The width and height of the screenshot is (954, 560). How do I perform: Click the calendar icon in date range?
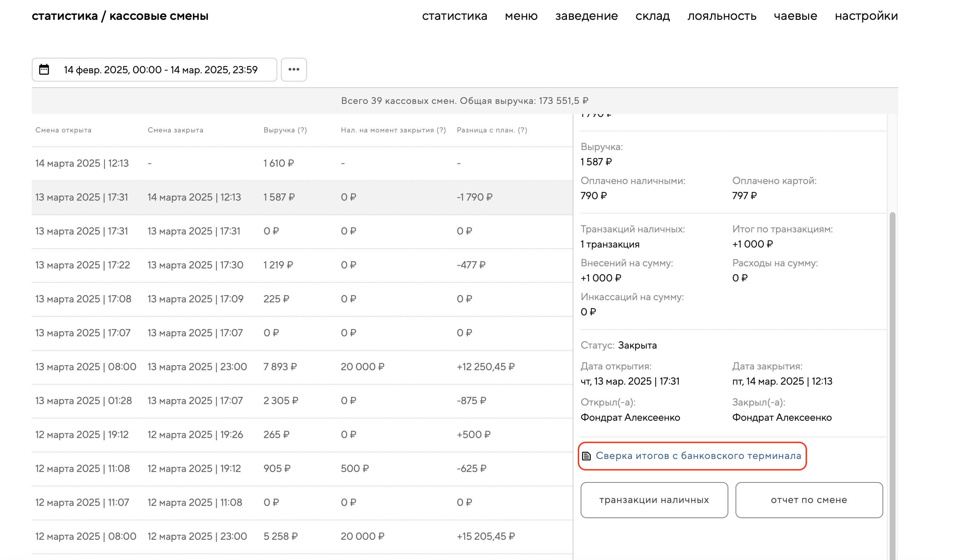(x=44, y=70)
